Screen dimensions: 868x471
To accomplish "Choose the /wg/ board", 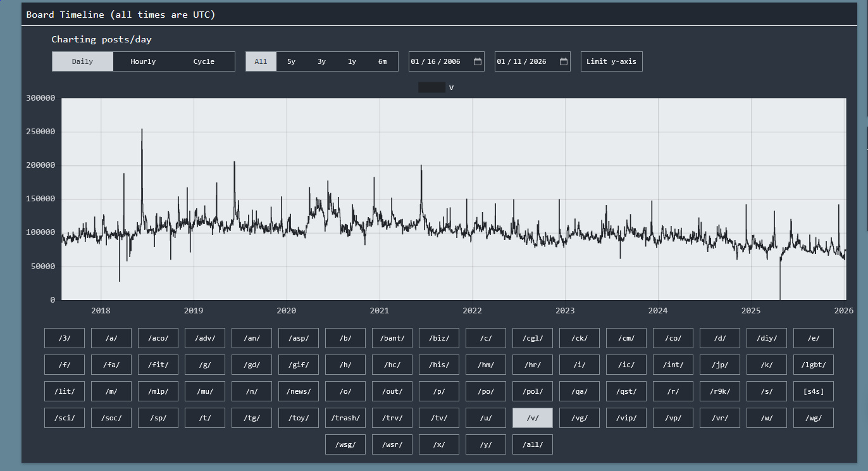I will click(814, 418).
